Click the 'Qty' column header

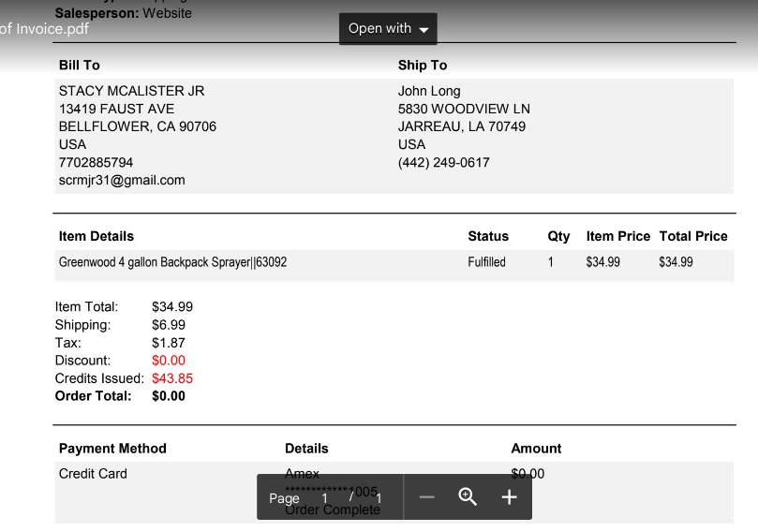click(558, 236)
